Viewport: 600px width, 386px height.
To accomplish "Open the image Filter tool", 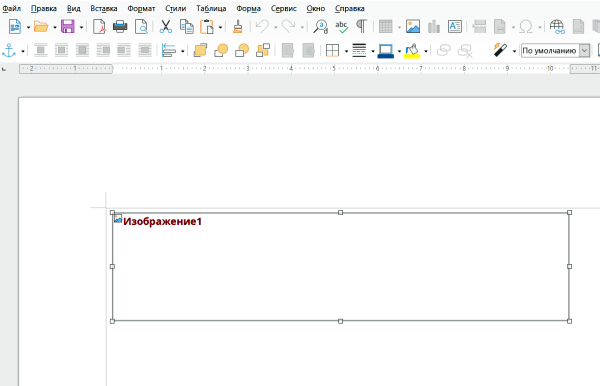I will point(500,50).
